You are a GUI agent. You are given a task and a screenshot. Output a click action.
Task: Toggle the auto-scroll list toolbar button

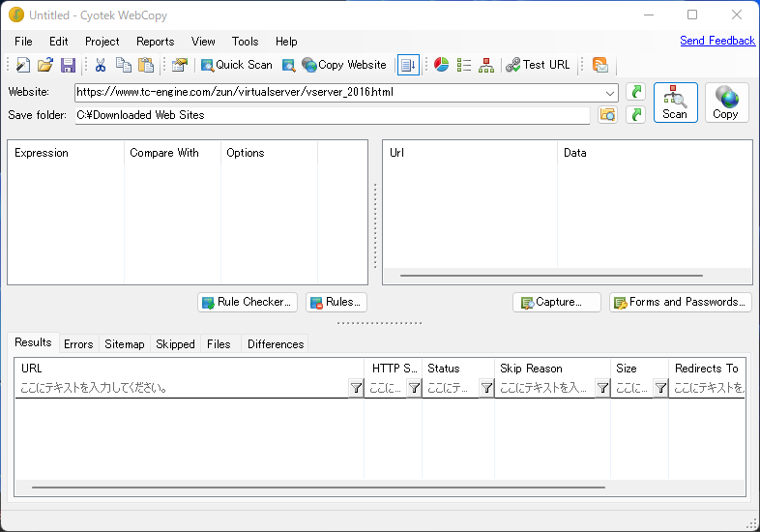pos(408,65)
